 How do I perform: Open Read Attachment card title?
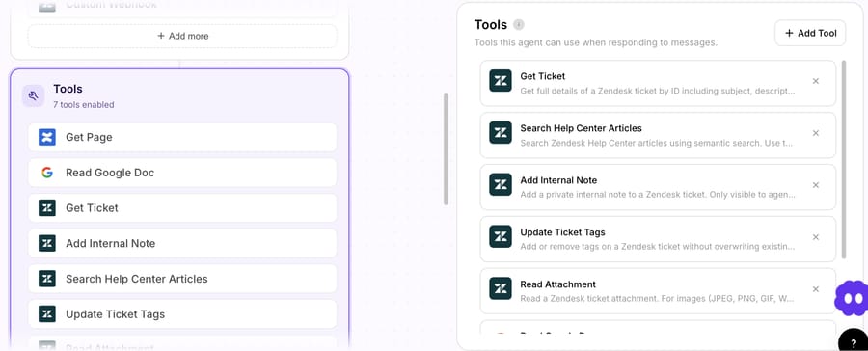click(x=558, y=284)
